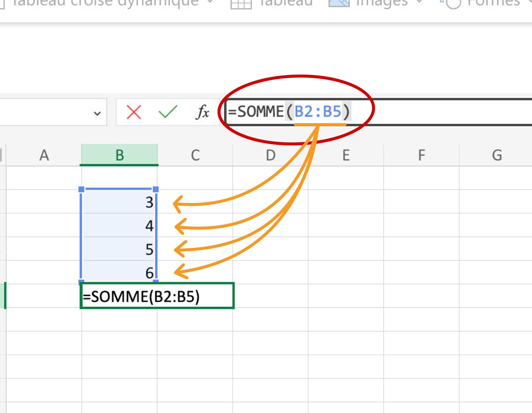The height and width of the screenshot is (413, 532).
Task: Click inside the formula bar =SOMME(B2:B5)
Action: pyautogui.click(x=378, y=112)
